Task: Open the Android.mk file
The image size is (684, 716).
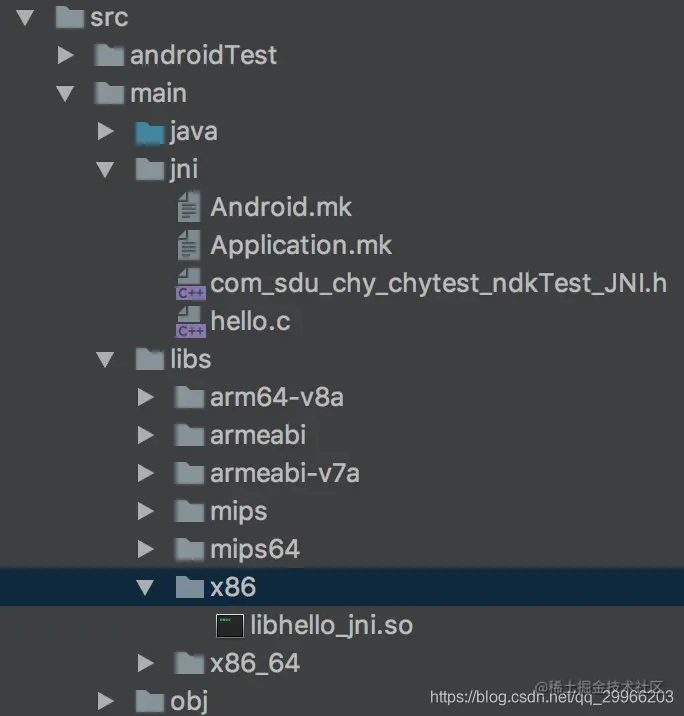Action: pyautogui.click(x=281, y=207)
